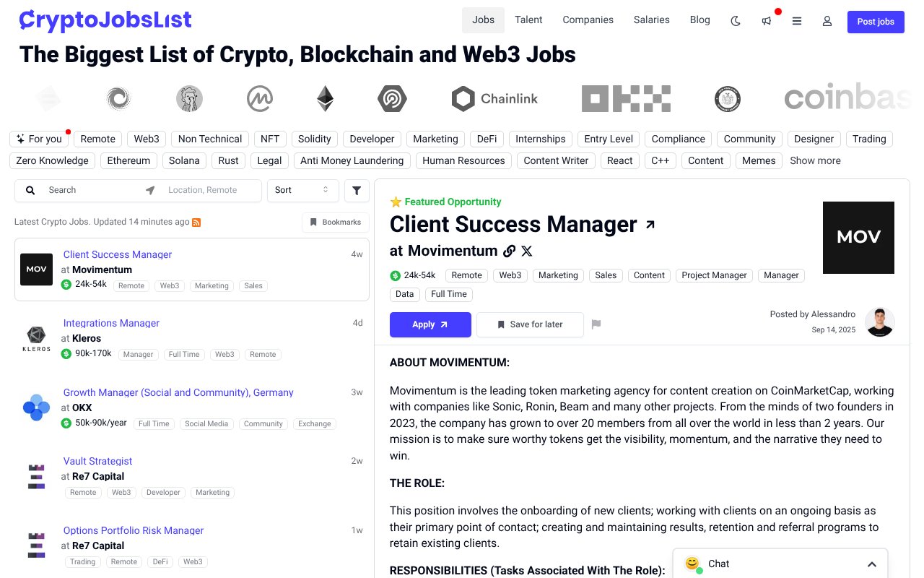Collapse the Chat widget with its chevron

click(872, 564)
